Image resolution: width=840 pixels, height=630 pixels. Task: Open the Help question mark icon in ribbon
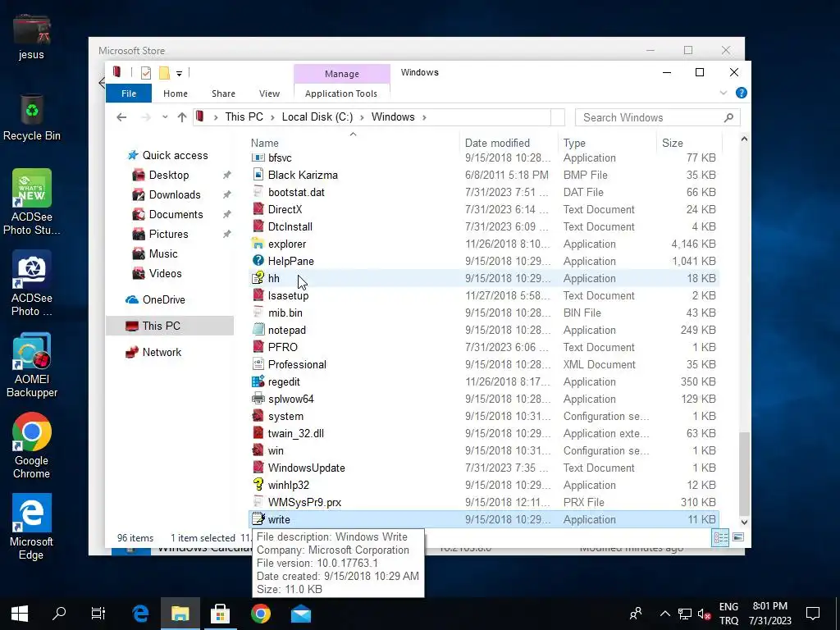[x=742, y=94]
